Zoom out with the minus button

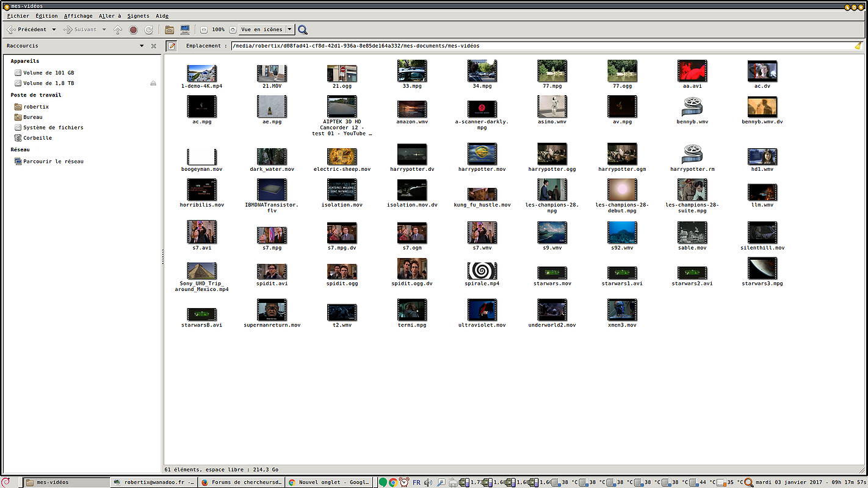[204, 29]
